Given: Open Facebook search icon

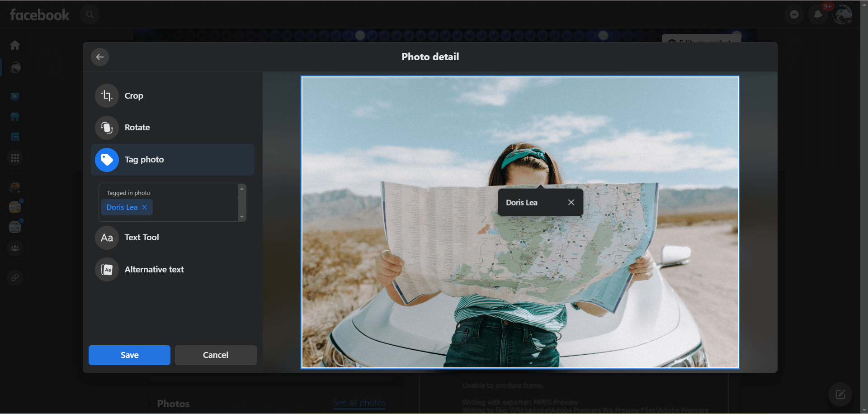Looking at the screenshot, I should tap(90, 14).
